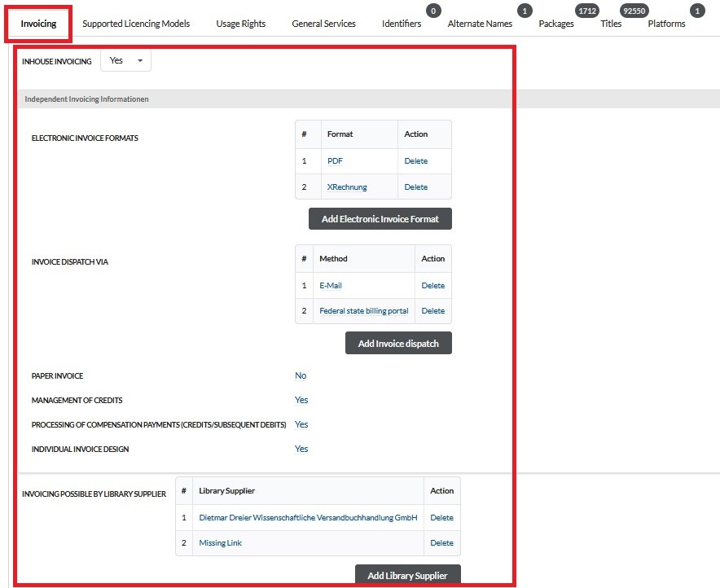Image resolution: width=720 pixels, height=588 pixels.
Task: Switch to the Invoicing tab
Action: [38, 24]
